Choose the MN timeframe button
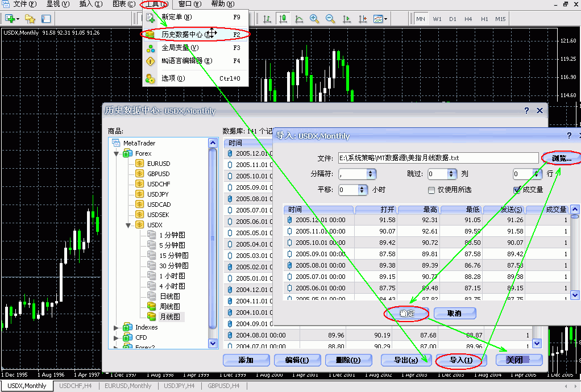Viewport: 581px width, 392px height. pyautogui.click(x=420, y=19)
